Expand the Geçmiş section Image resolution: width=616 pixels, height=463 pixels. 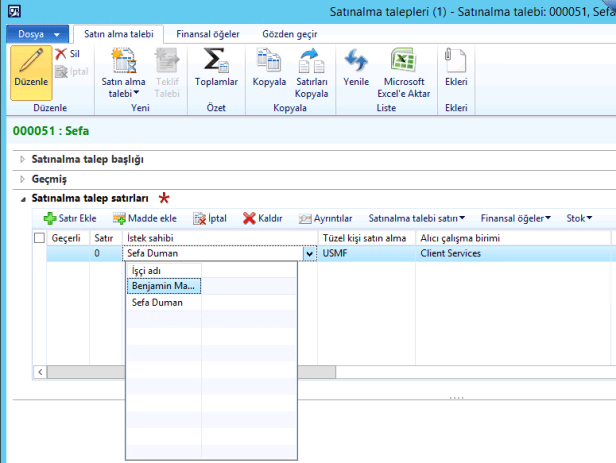point(49,179)
